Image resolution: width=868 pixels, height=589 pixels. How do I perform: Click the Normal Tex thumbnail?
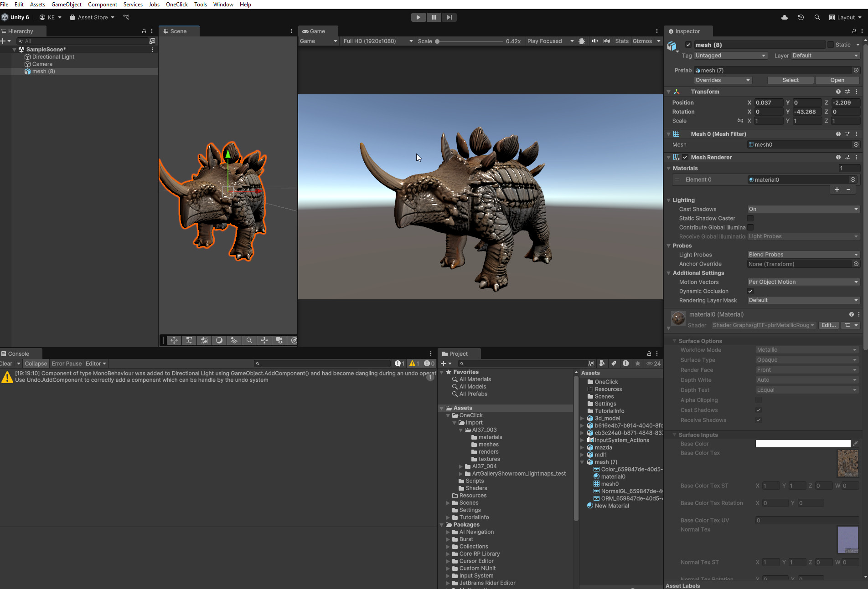(848, 540)
